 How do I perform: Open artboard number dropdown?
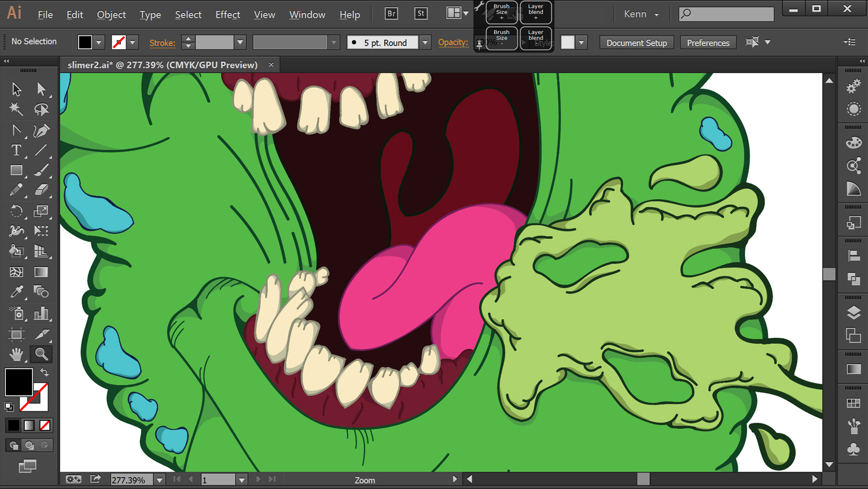click(242, 480)
